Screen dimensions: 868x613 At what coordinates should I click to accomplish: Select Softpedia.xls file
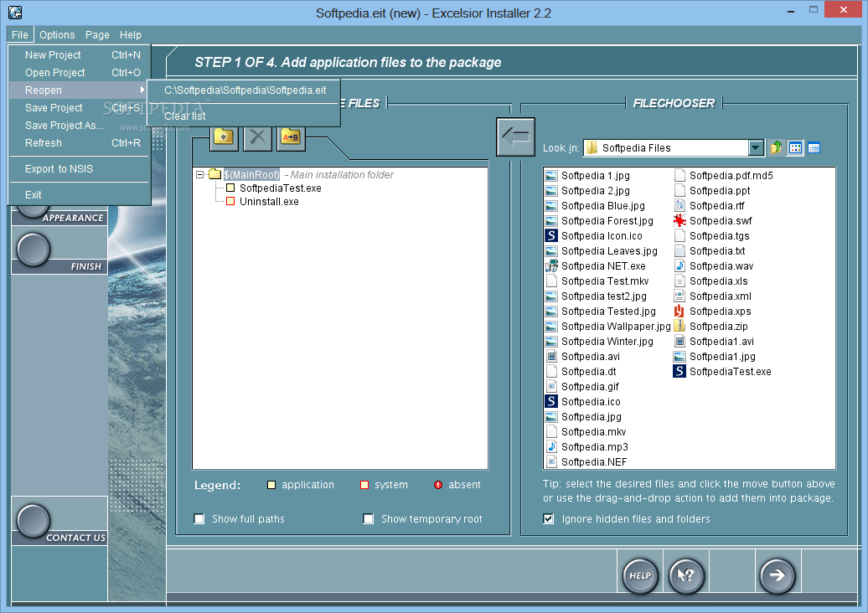(x=710, y=281)
